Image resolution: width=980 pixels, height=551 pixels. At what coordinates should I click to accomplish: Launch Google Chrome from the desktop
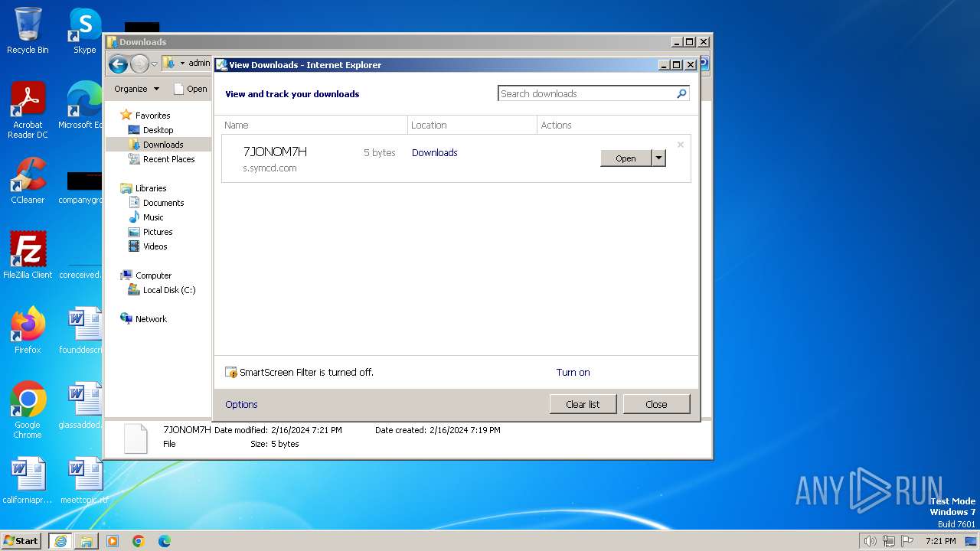point(28,410)
